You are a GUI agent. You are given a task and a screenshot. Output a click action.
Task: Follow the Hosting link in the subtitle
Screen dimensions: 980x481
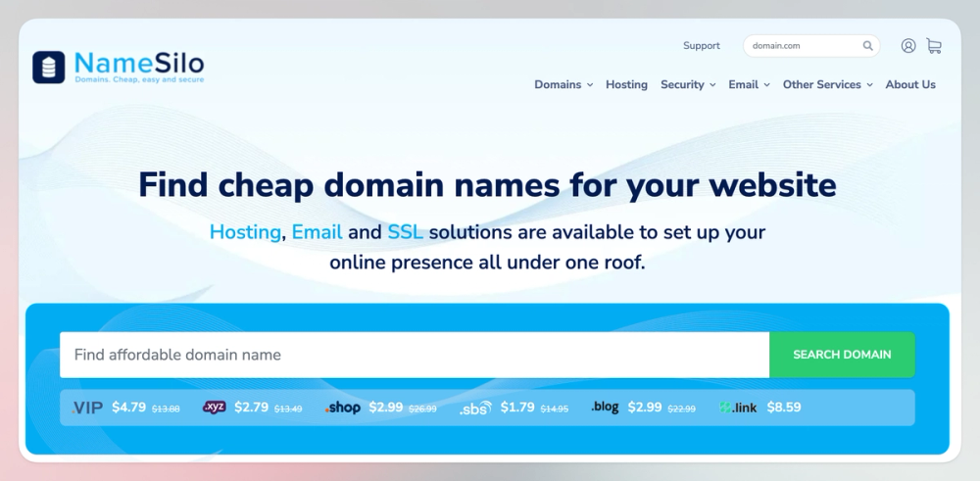pyautogui.click(x=245, y=232)
